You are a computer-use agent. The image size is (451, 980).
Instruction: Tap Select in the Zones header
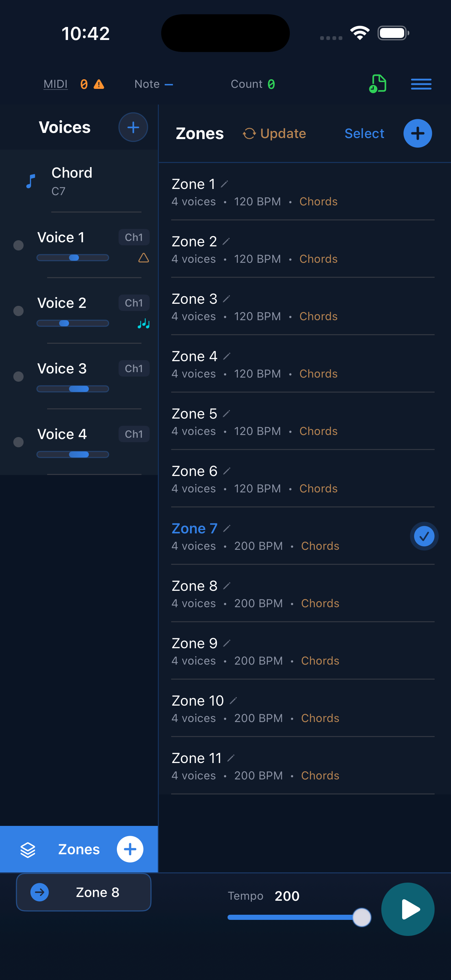click(x=364, y=134)
